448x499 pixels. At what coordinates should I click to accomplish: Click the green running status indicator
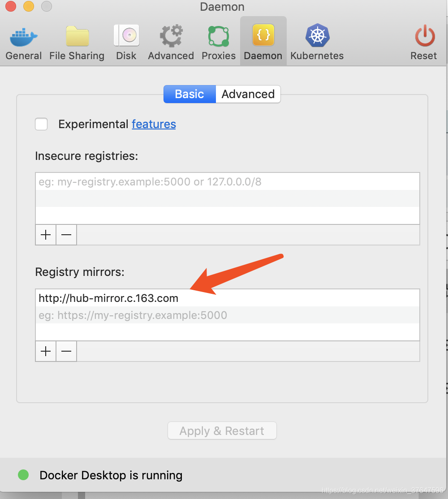(23, 475)
